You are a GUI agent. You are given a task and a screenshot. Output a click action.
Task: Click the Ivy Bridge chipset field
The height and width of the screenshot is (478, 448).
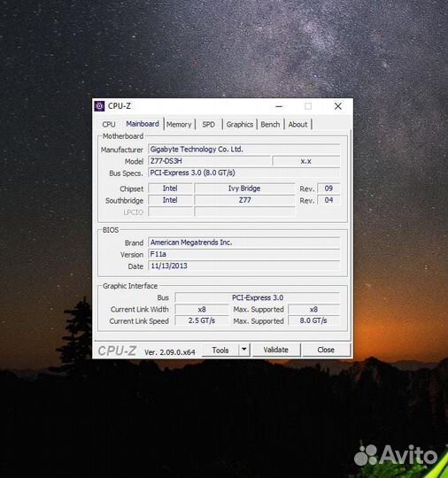244,188
